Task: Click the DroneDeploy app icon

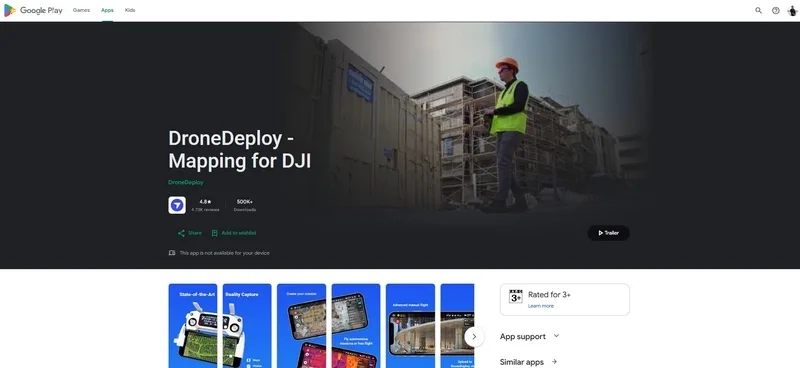Action: pyautogui.click(x=177, y=205)
